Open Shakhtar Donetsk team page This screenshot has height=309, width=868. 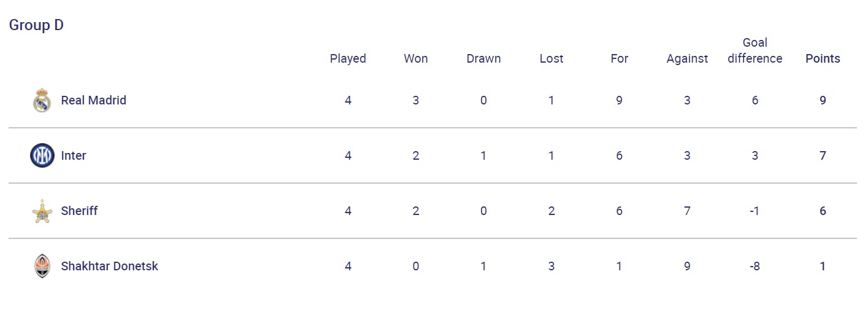click(x=109, y=266)
